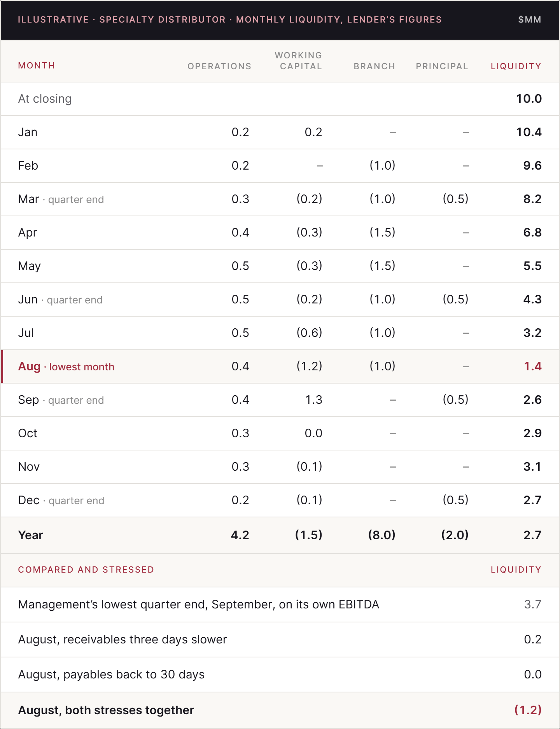Select the stressed liquidity value (1.2)

tap(528, 710)
